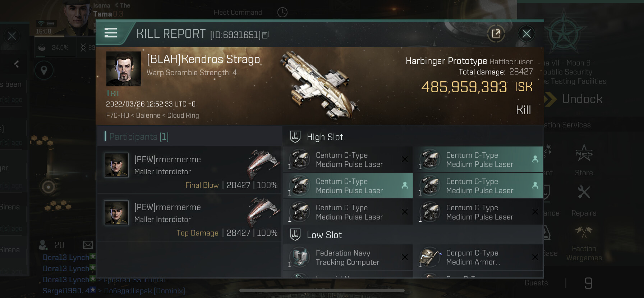644x298 pixels.
Task: Click the left sidebar back arrow
Action: [x=17, y=64]
